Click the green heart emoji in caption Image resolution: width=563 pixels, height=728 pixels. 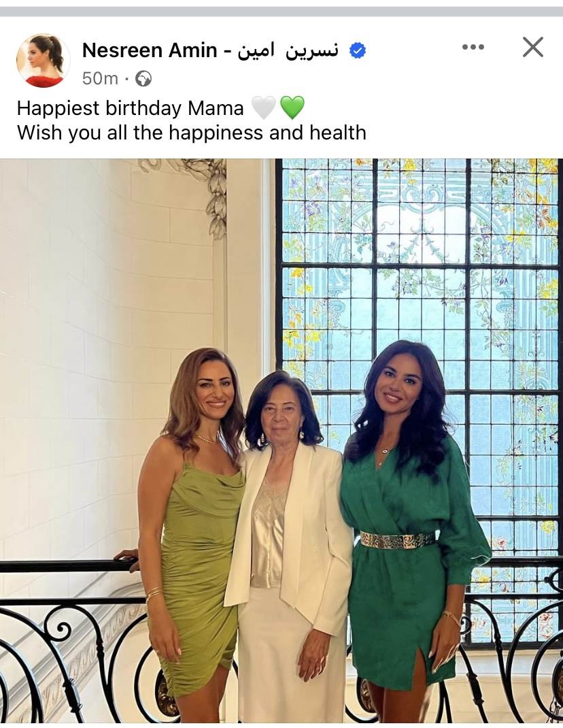(x=292, y=107)
